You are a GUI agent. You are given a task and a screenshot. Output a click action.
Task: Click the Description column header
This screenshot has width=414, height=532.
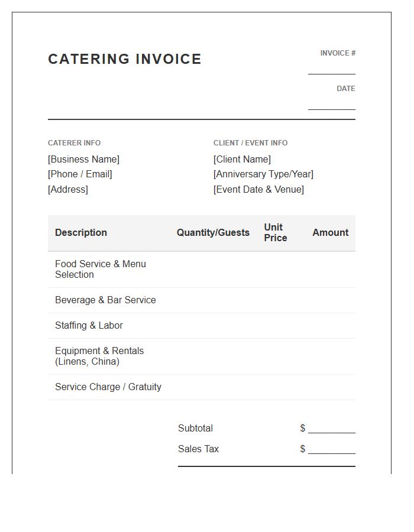[x=81, y=232]
